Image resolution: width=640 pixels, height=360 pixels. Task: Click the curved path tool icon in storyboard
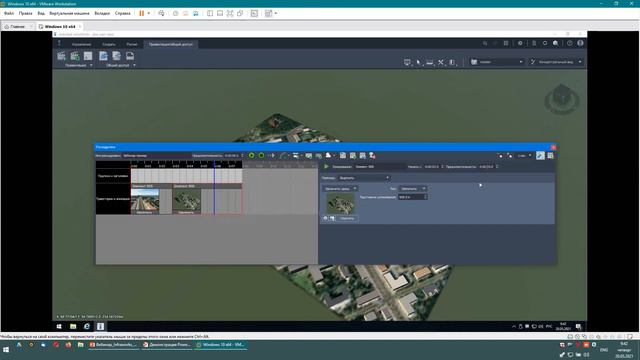point(283,156)
